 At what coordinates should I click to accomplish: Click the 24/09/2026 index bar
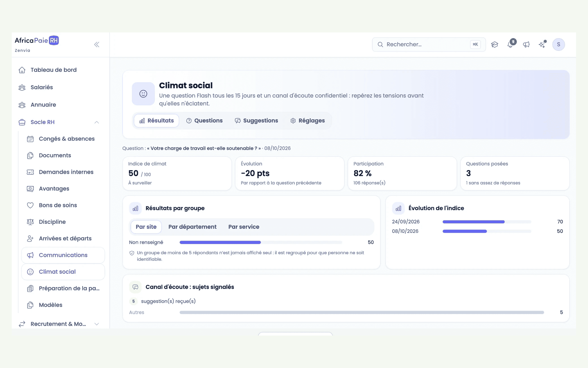click(x=487, y=222)
